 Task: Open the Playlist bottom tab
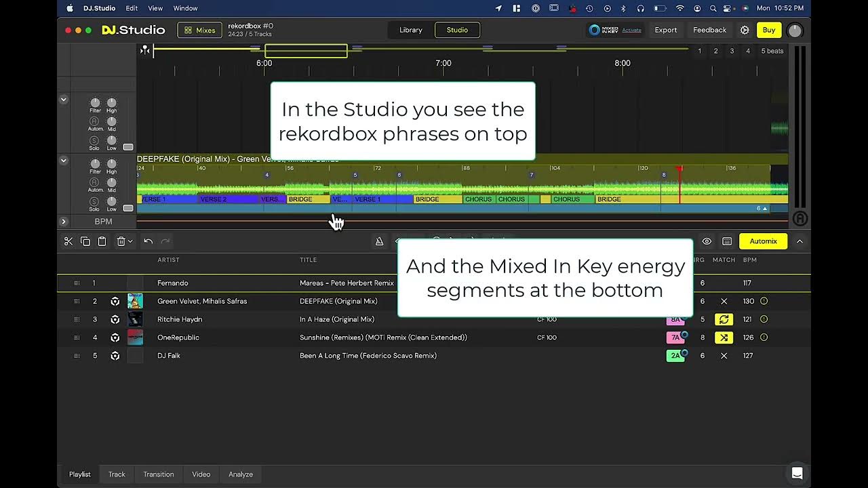(x=79, y=474)
